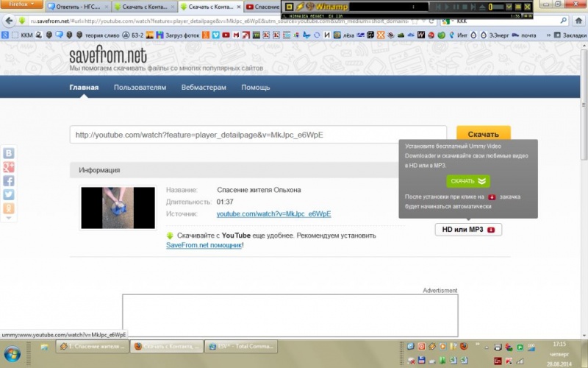Share the page via VKontakte icon
Image resolution: width=588 pixels, height=368 pixels.
[9, 153]
